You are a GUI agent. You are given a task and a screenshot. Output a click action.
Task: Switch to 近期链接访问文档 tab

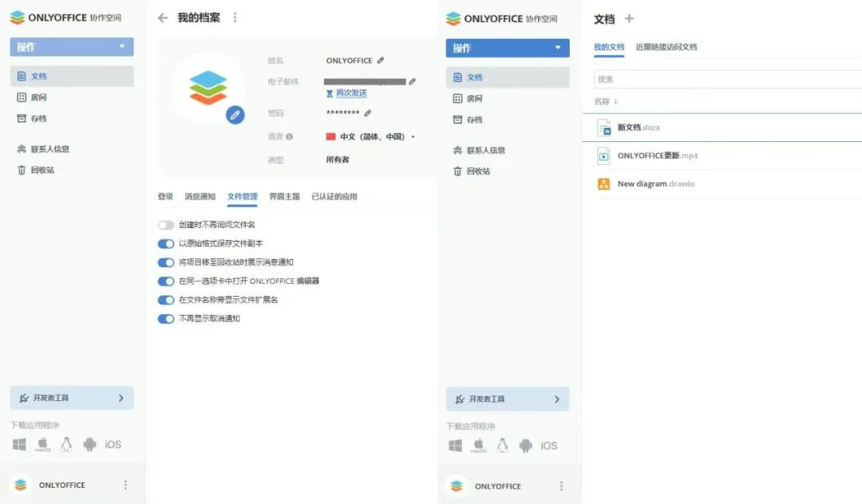666,47
